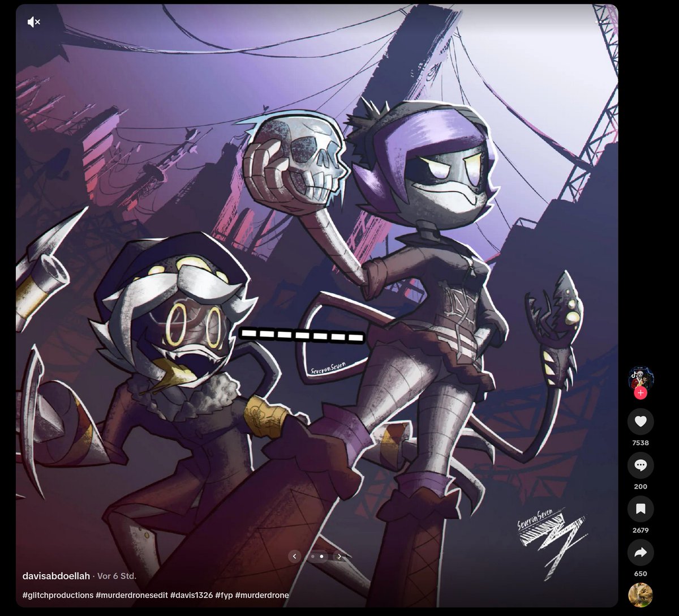Click the like count 7538
Image resolution: width=679 pixels, height=616 pixels.
click(x=641, y=443)
